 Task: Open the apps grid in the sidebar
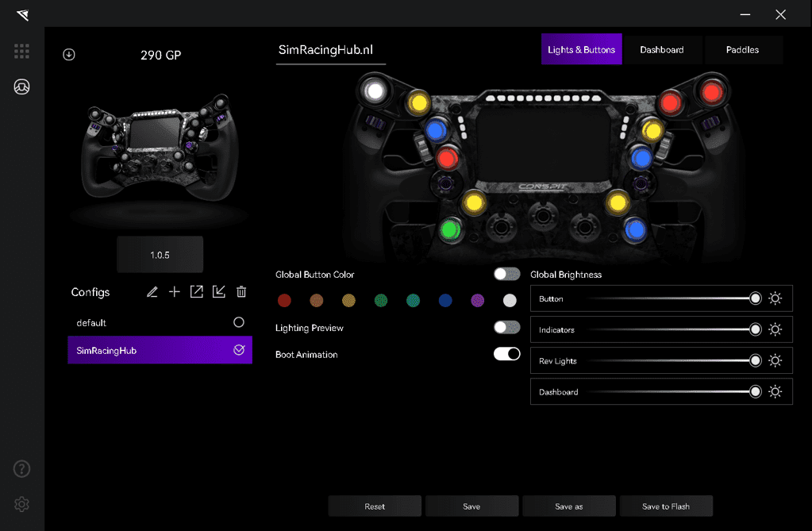(21, 51)
